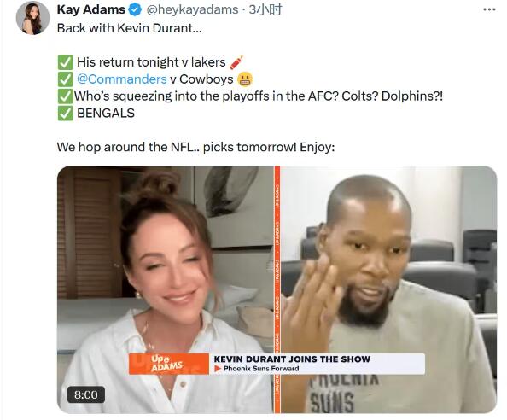Click the Phoenix Suns Forward caption arrow
Image resolution: width=507 pixels, height=420 pixels.
[218, 369]
